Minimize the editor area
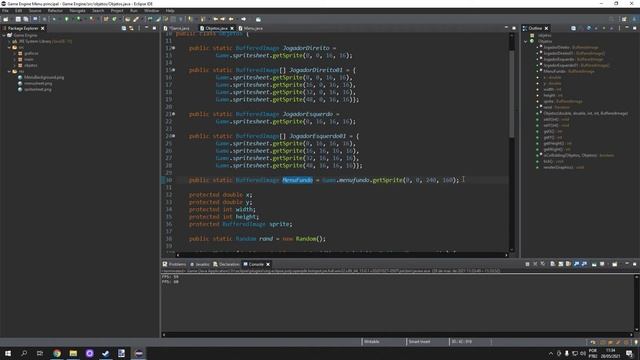 pos(506,28)
